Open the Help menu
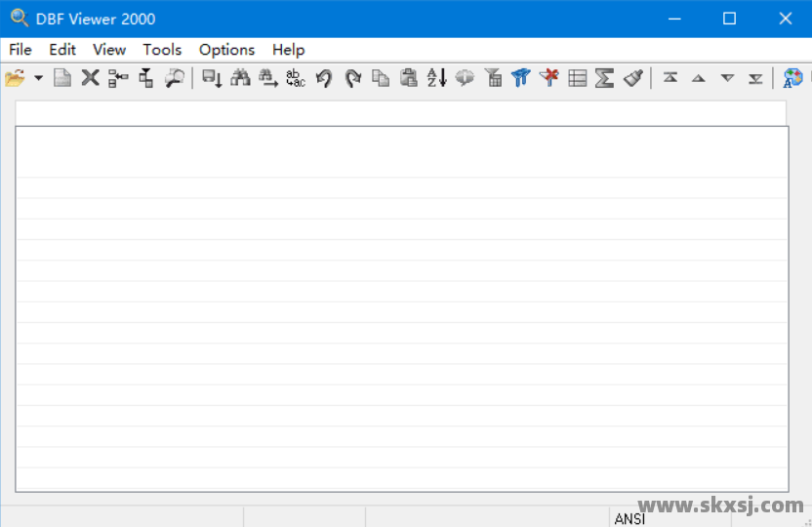 tap(288, 50)
